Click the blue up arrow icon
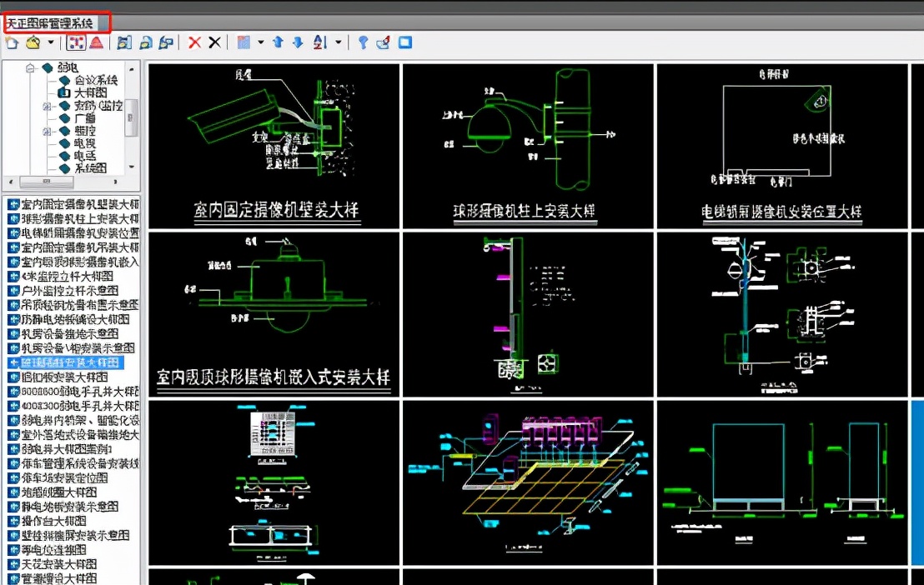Viewport: 924px width, 585px height. [x=279, y=42]
